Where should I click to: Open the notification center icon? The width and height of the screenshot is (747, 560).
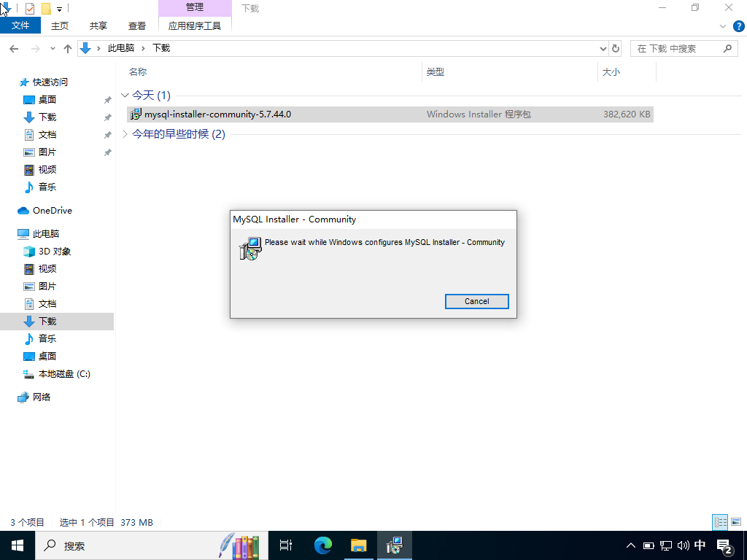[x=724, y=546]
